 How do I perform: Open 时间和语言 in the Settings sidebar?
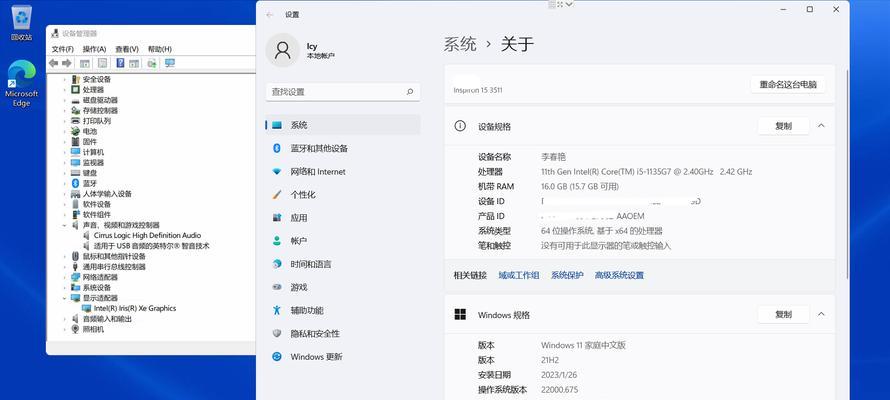(x=343, y=264)
